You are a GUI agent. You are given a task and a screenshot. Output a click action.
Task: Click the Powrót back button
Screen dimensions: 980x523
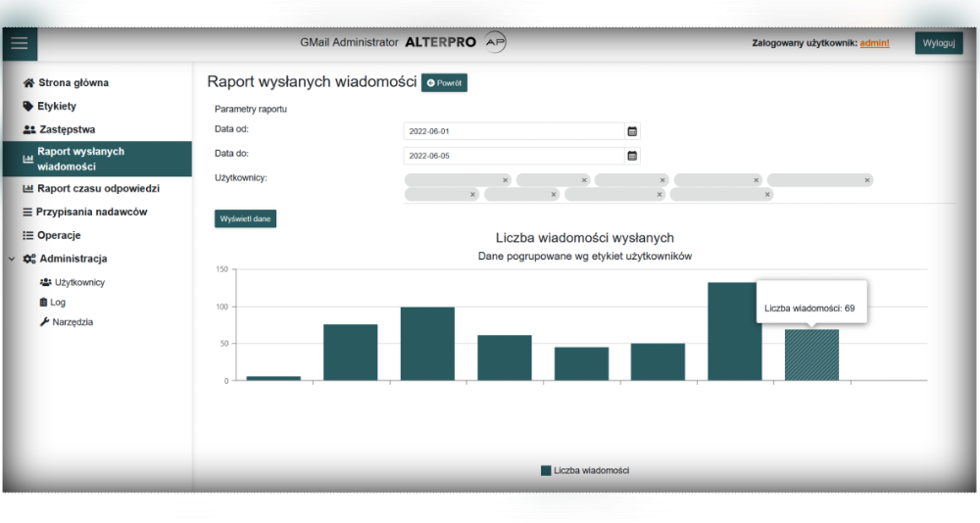444,83
